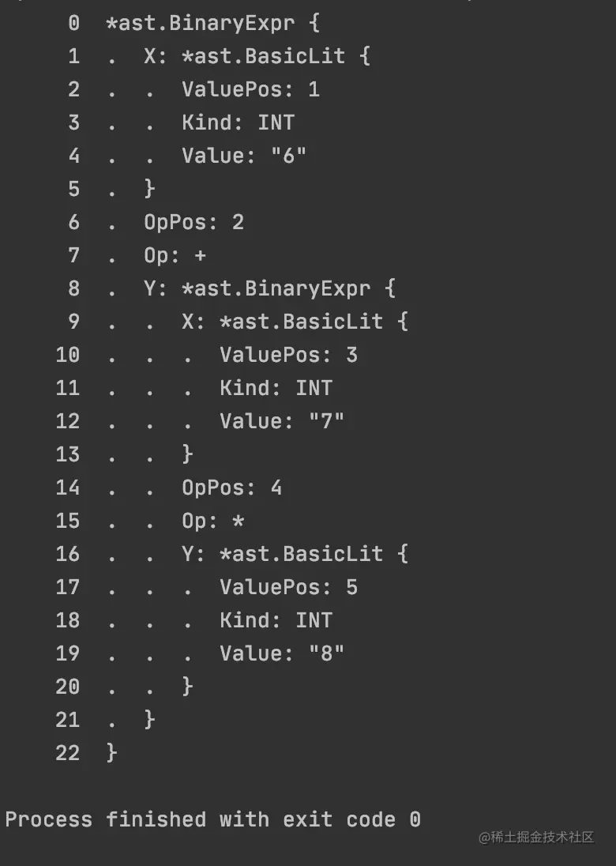The width and height of the screenshot is (616, 866).
Task: Click the 'ValuePos: 5' line
Action: click(x=289, y=586)
